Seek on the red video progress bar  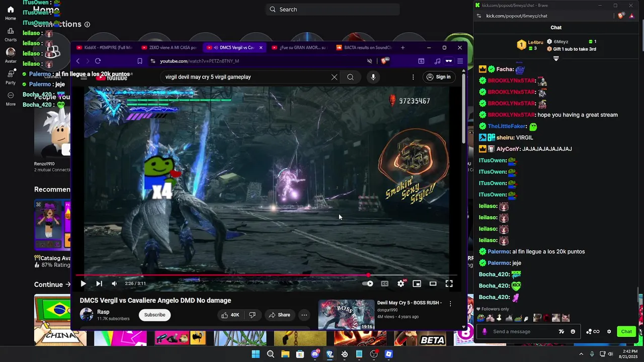pos(266,275)
